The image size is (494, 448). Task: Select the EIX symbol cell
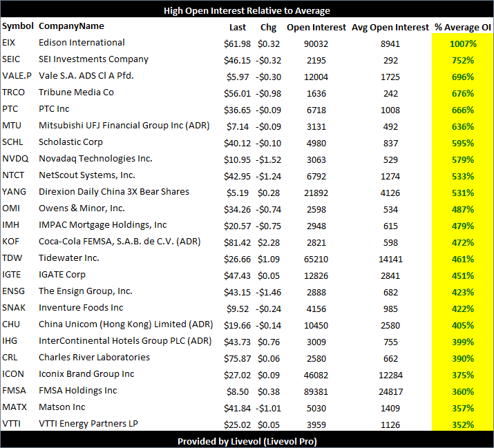(x=8, y=43)
